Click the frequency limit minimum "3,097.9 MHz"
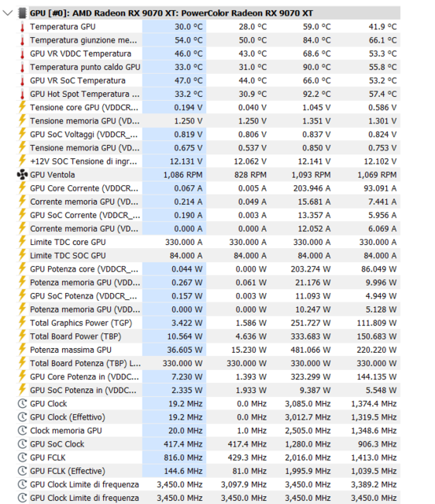The height and width of the screenshot is (504, 435). (x=244, y=485)
